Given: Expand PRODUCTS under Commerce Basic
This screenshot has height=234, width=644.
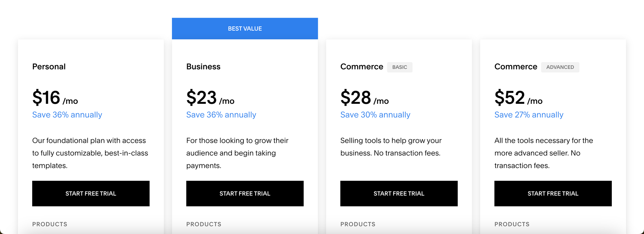Looking at the screenshot, I should coord(358,224).
